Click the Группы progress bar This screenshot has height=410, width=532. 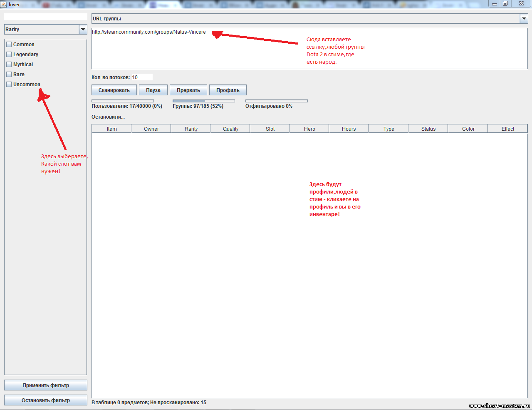click(203, 101)
